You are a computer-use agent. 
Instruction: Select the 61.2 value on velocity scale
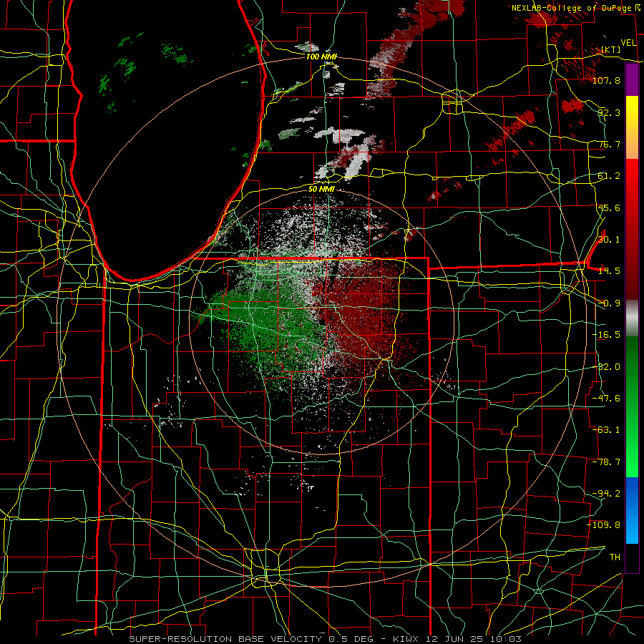coord(609,176)
